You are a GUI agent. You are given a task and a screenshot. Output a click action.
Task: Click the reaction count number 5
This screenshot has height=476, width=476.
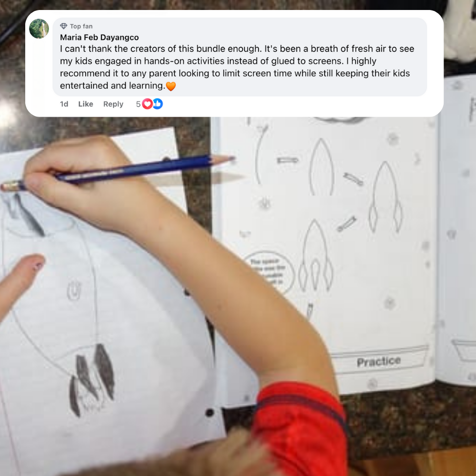[x=138, y=104]
